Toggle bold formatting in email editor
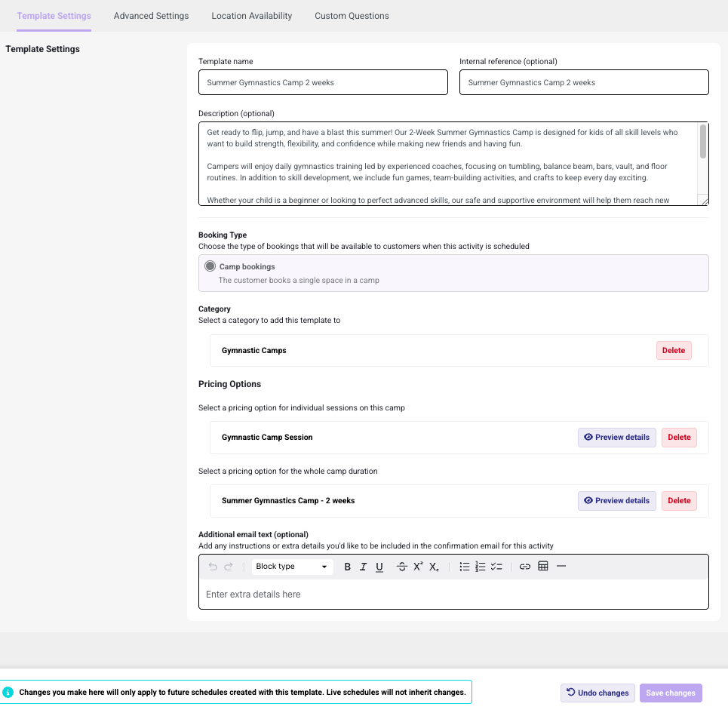This screenshot has height=713, width=728. click(347, 567)
